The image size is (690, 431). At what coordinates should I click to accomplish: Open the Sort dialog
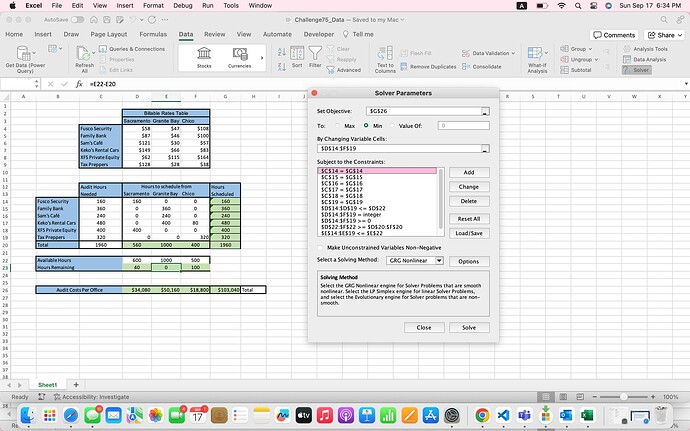click(x=297, y=57)
